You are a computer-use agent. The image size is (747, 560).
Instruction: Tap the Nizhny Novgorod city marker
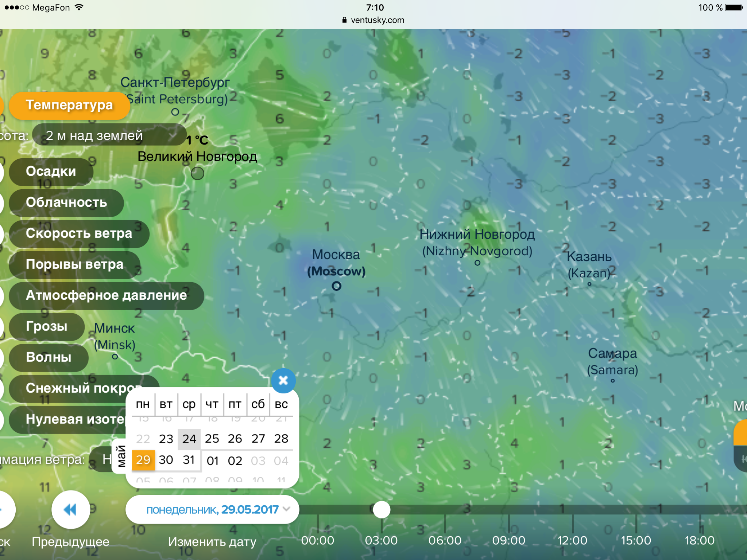(477, 263)
